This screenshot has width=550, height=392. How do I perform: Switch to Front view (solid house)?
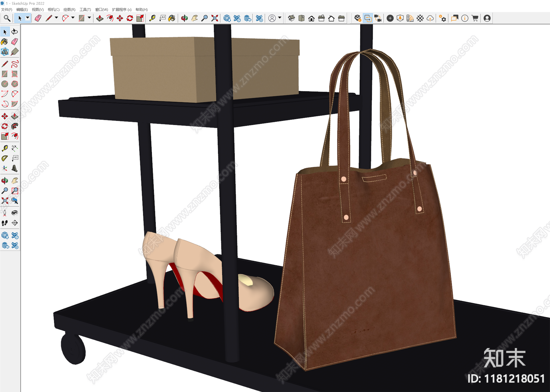tap(311, 18)
